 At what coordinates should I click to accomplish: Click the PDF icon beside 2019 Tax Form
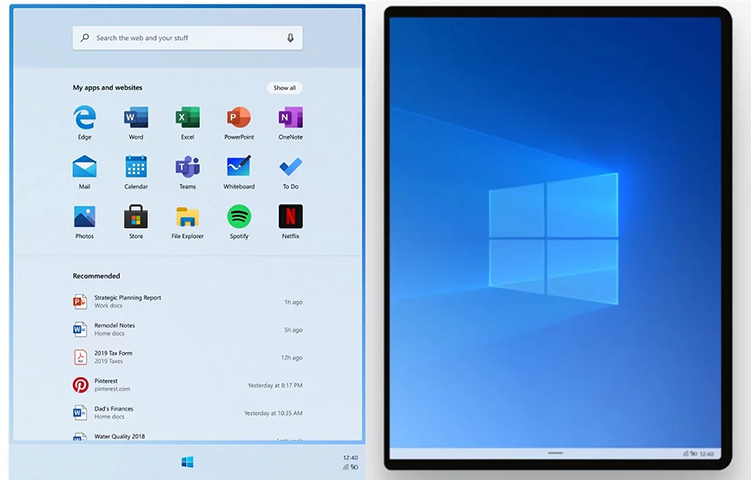tap(80, 357)
